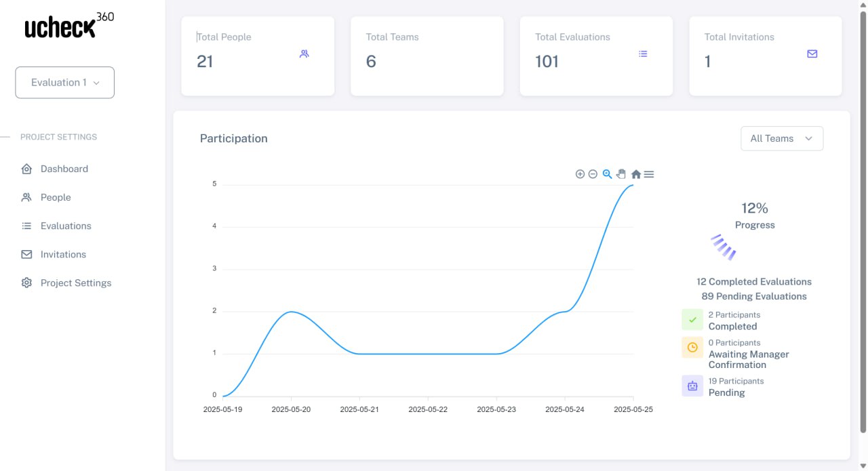Reset chart zoom with home icon
Screen dimensions: 868x471
[636, 174]
